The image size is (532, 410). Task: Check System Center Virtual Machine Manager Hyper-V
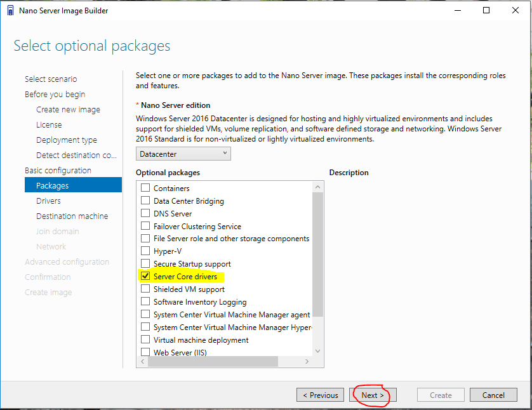(145, 327)
